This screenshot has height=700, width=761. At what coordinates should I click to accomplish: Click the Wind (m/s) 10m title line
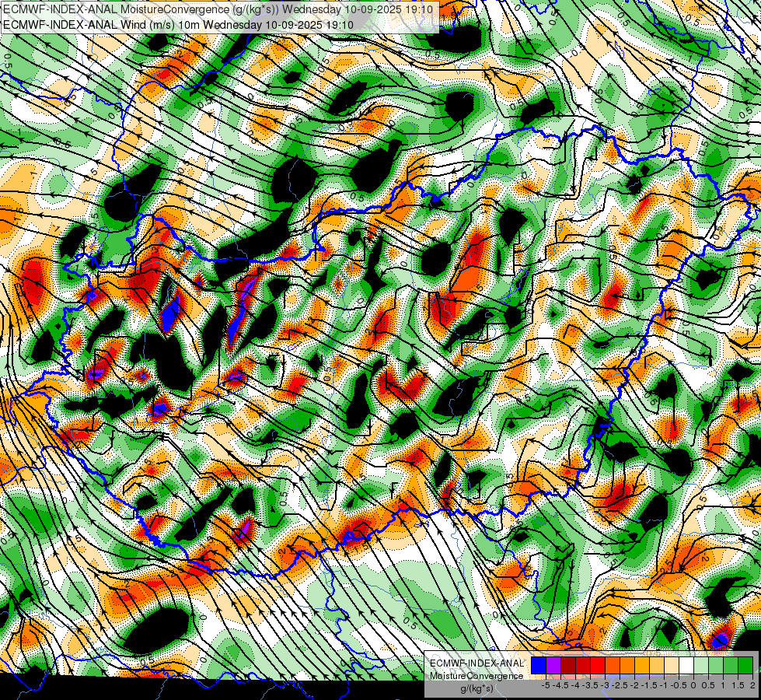click(178, 24)
